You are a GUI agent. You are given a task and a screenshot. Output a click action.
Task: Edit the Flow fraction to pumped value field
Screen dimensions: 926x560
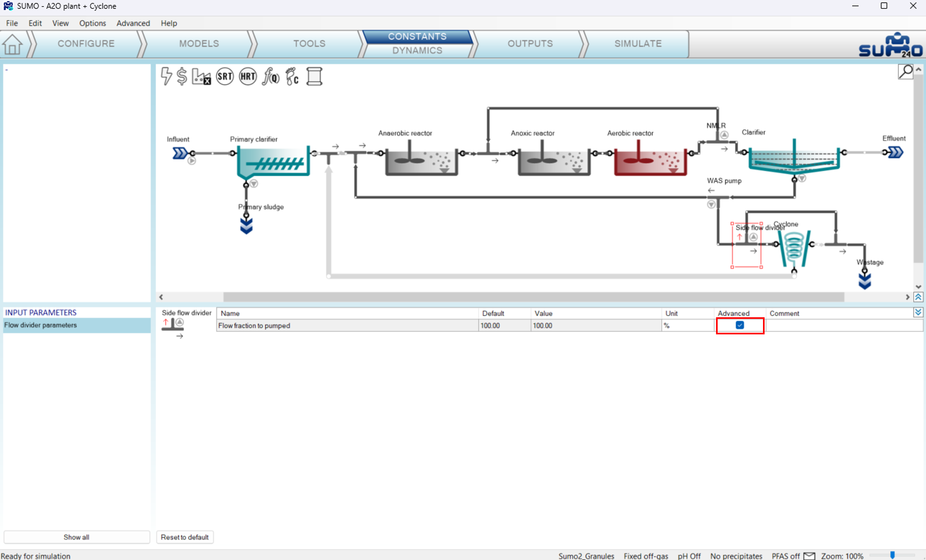pyautogui.click(x=595, y=325)
